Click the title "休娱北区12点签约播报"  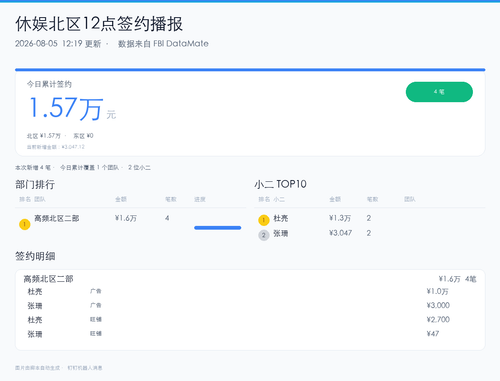point(99,24)
